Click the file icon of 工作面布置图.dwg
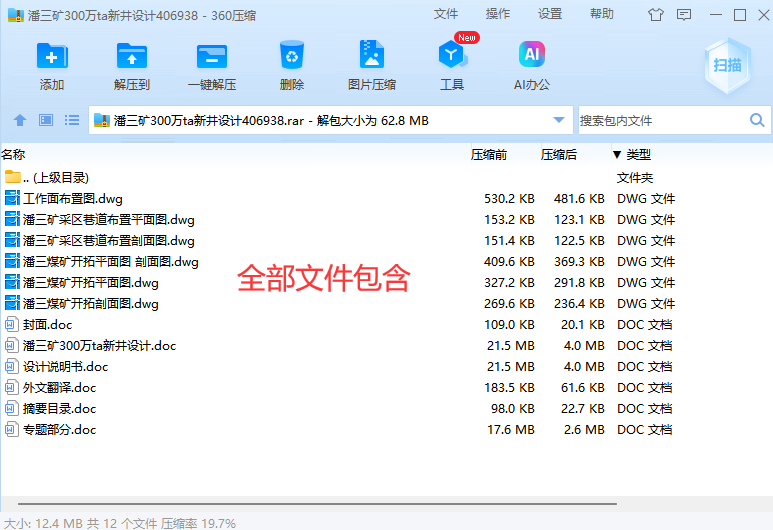The width and height of the screenshot is (773, 530). point(12,198)
